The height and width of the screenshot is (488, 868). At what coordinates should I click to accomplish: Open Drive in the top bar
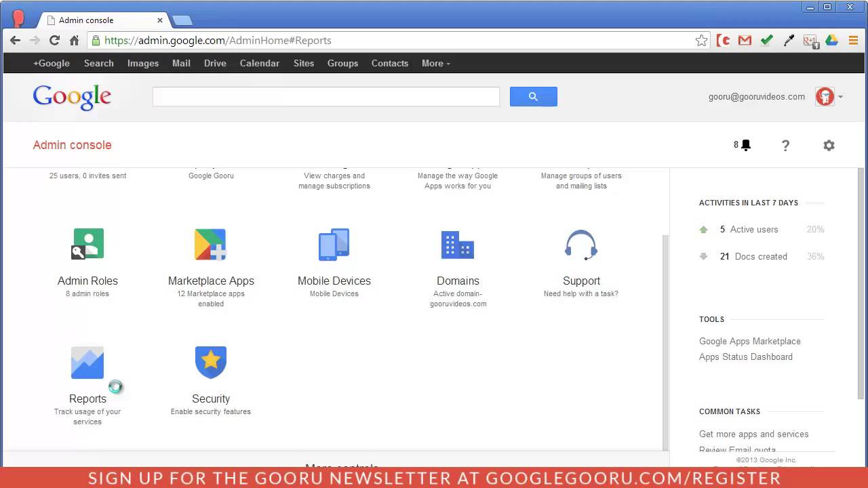(215, 63)
